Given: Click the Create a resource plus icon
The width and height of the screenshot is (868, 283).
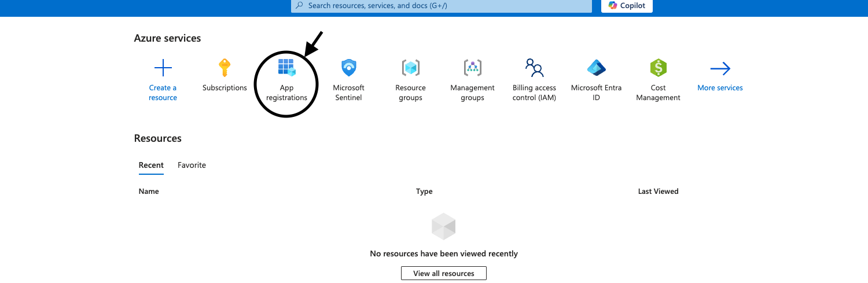Looking at the screenshot, I should [x=163, y=68].
